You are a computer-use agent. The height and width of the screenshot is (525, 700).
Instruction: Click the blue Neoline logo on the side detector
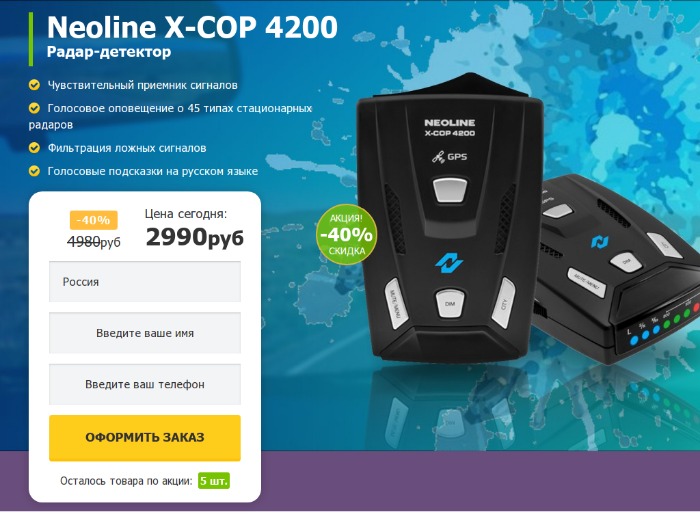tap(600, 242)
